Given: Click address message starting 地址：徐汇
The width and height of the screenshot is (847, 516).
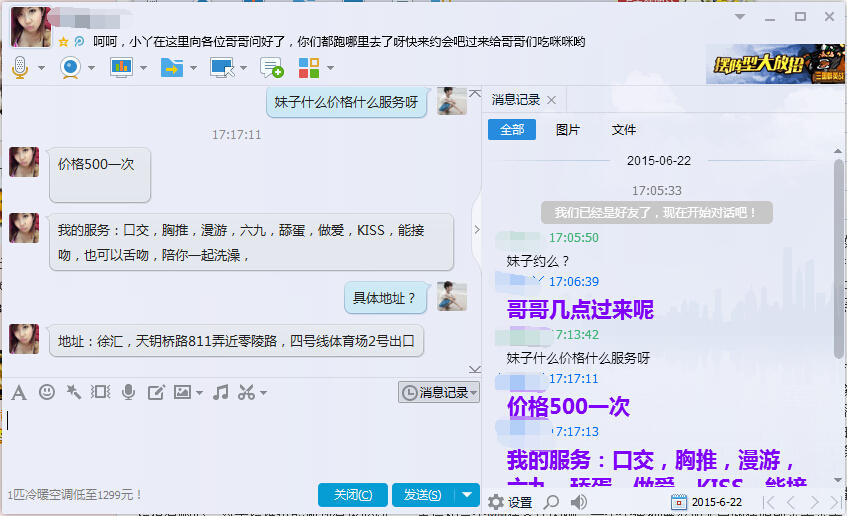Looking at the screenshot, I should 236,341.
